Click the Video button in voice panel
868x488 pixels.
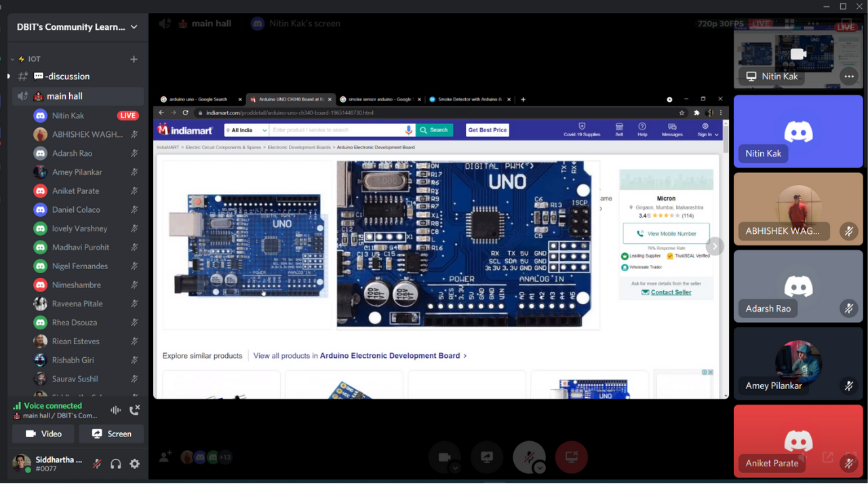point(43,434)
